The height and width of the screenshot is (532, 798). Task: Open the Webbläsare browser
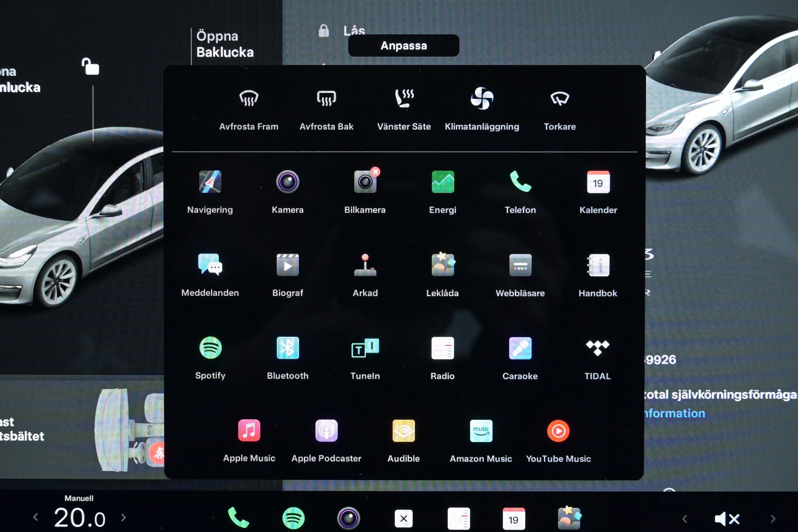click(x=520, y=275)
